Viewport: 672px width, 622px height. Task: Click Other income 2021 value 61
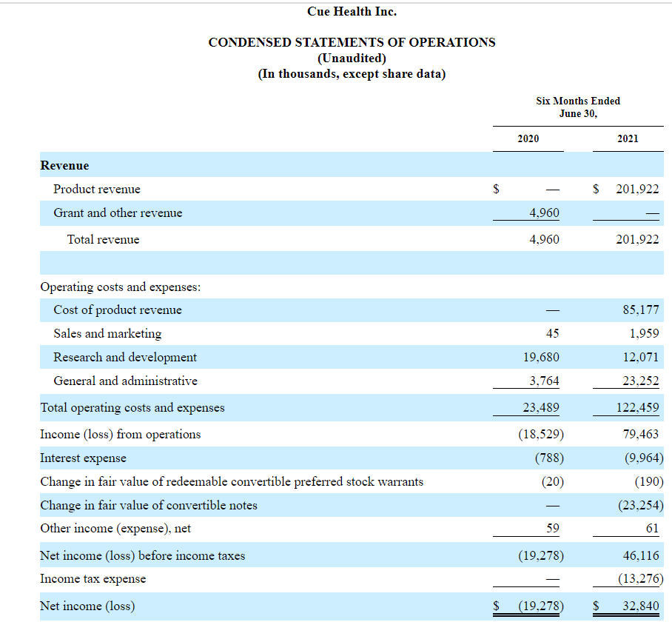[652, 529]
